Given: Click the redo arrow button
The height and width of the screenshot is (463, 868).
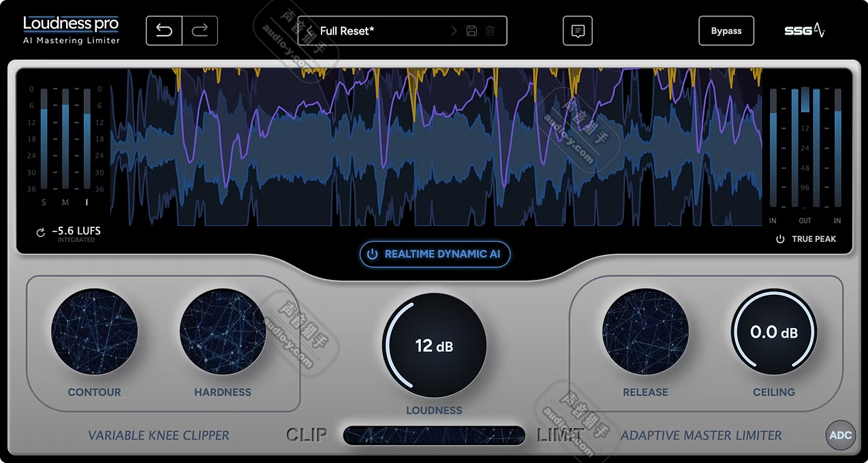Looking at the screenshot, I should (x=200, y=31).
